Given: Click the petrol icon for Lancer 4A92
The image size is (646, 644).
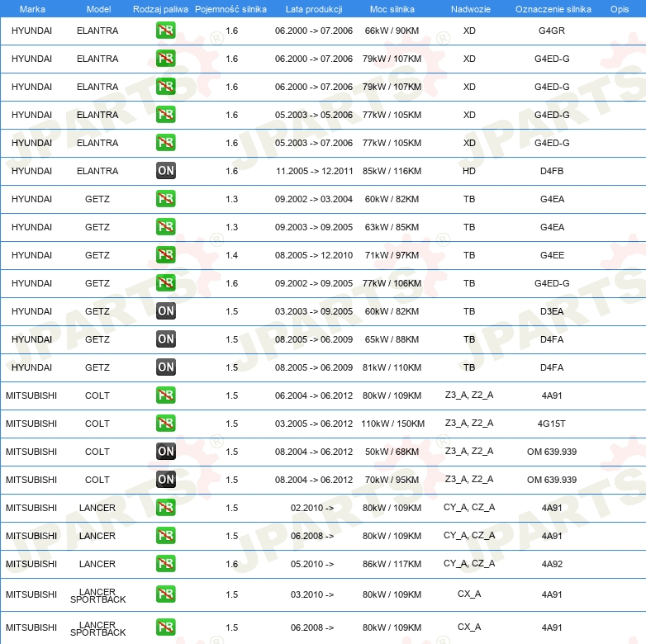Looking at the screenshot, I should point(165,564).
